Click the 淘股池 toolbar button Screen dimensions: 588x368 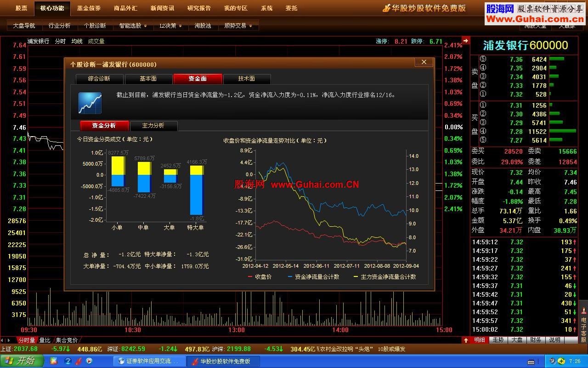[203, 26]
